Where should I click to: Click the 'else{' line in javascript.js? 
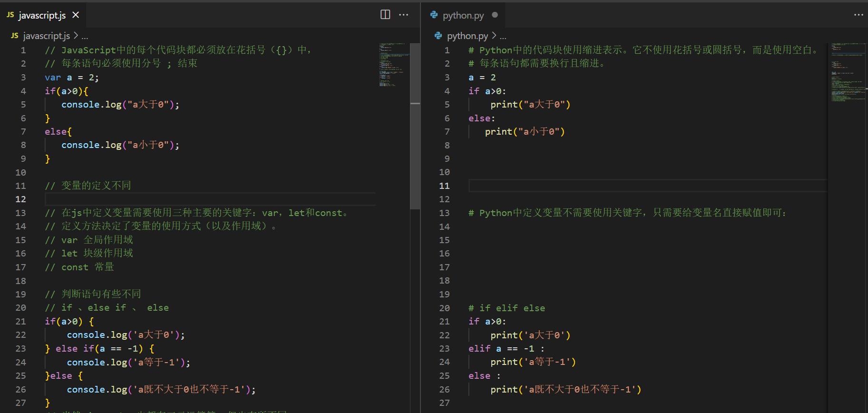[x=59, y=131]
